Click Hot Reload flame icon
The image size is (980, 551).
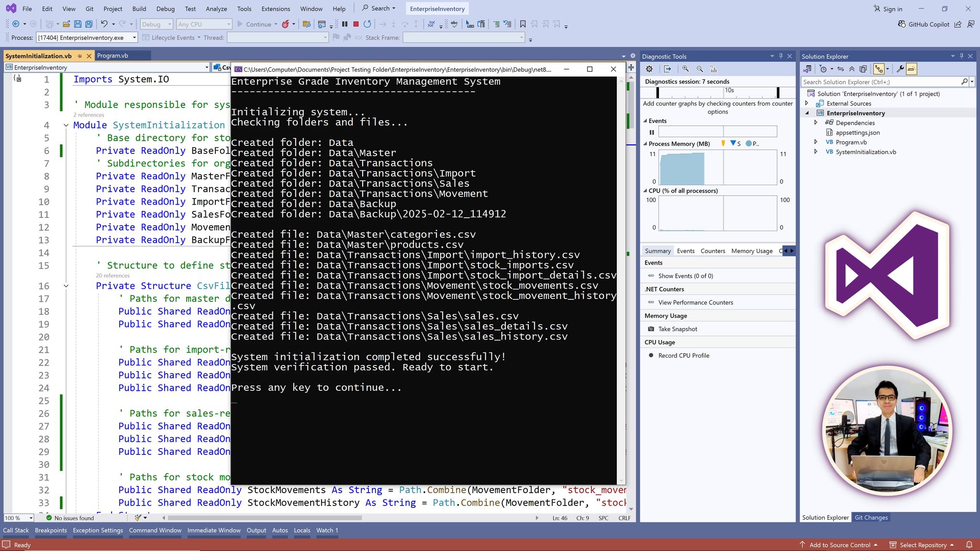click(286, 24)
